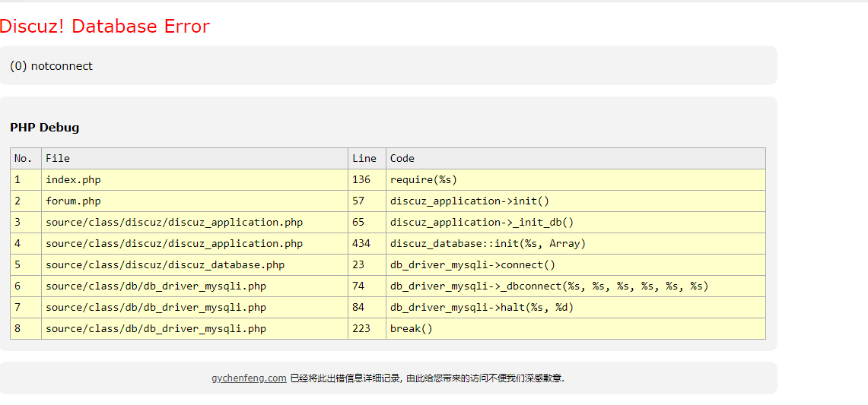Click the db_driver_mysqli->connect() code cell
868x405 pixels.
(472, 264)
